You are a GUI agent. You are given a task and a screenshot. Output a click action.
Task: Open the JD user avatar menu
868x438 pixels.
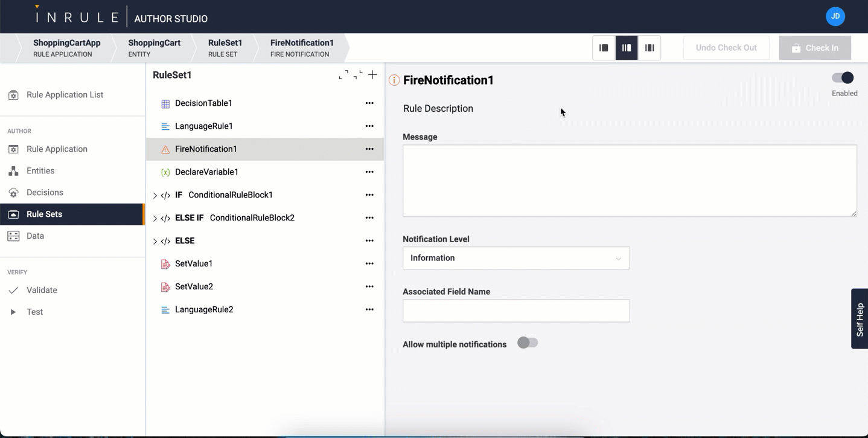point(835,16)
